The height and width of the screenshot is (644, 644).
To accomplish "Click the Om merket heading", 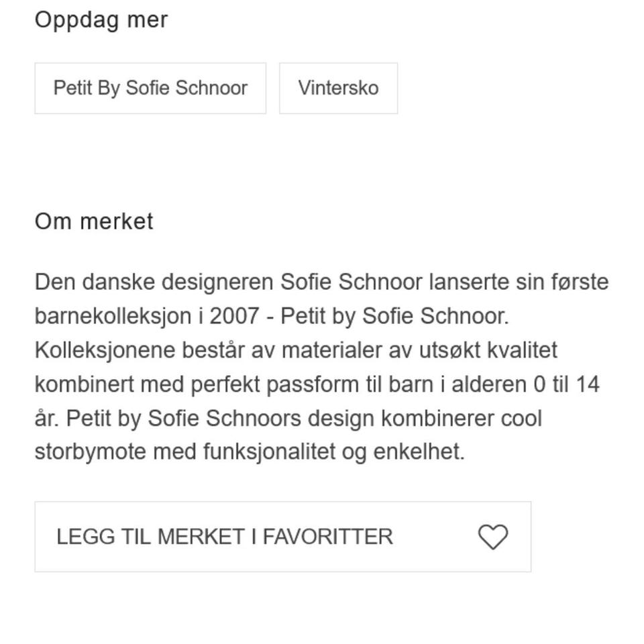I will (x=94, y=221).
